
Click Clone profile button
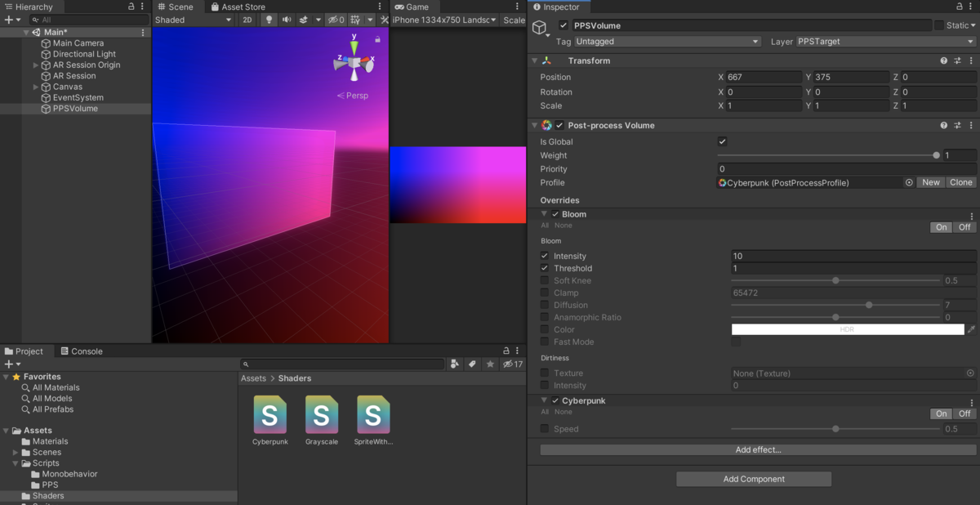(x=961, y=182)
